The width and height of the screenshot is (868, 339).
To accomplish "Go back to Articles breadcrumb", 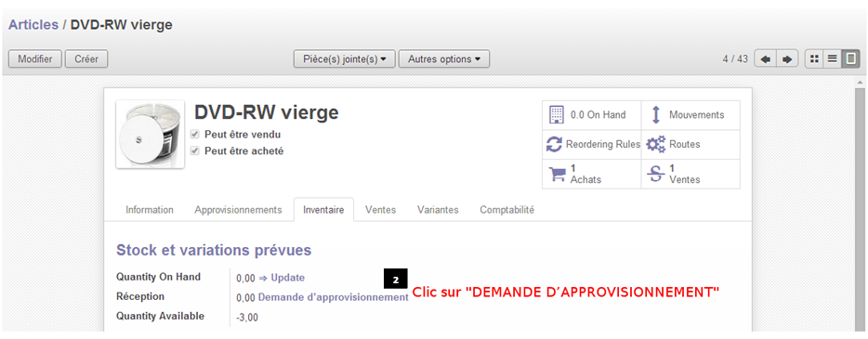I will (x=33, y=25).
